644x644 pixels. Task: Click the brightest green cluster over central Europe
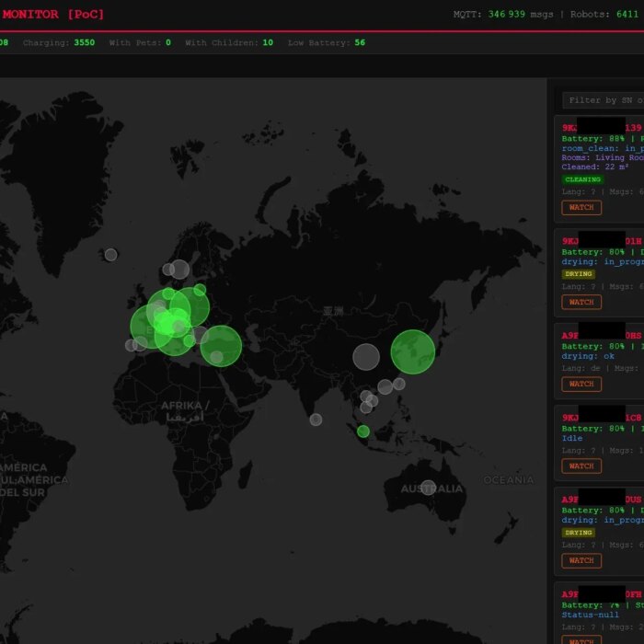point(167,324)
